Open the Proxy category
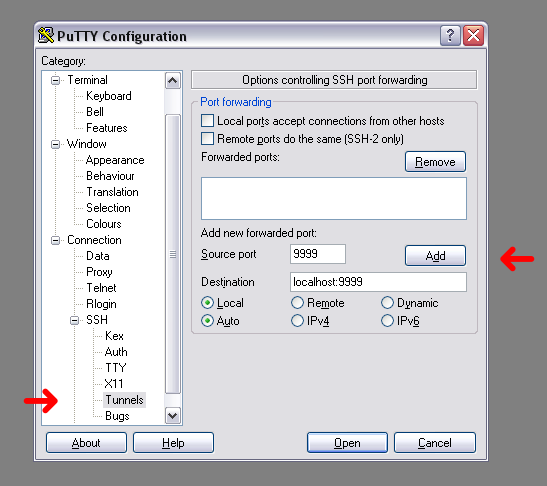Image resolution: width=547 pixels, height=486 pixels. pyautogui.click(x=99, y=272)
